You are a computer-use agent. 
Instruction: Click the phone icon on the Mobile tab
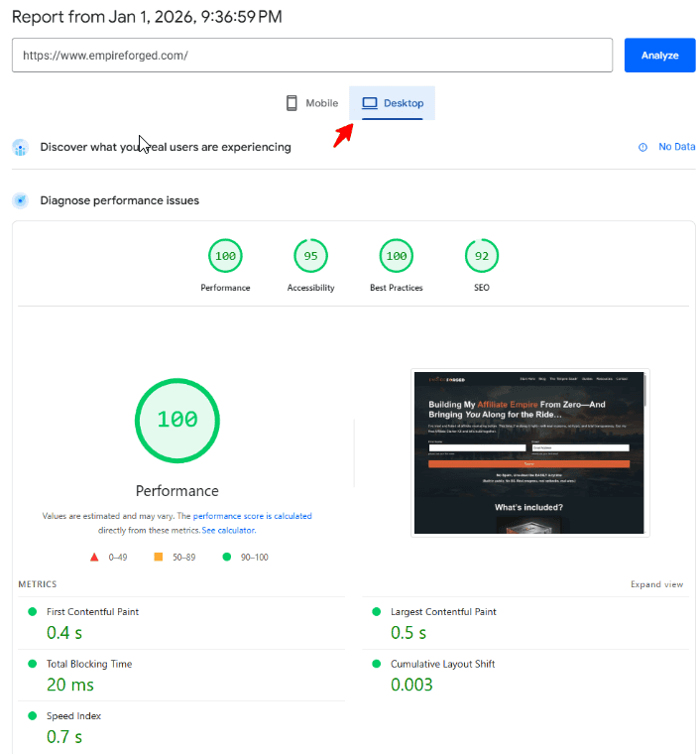point(292,103)
